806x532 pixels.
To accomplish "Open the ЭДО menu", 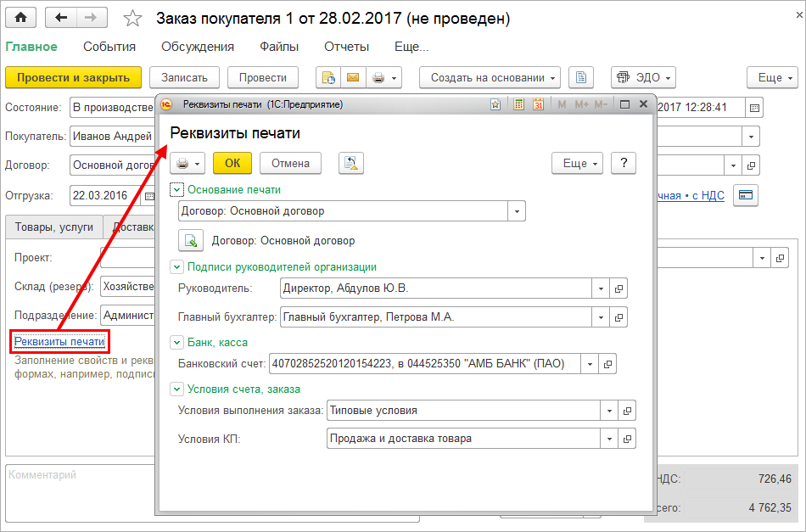I will click(643, 77).
